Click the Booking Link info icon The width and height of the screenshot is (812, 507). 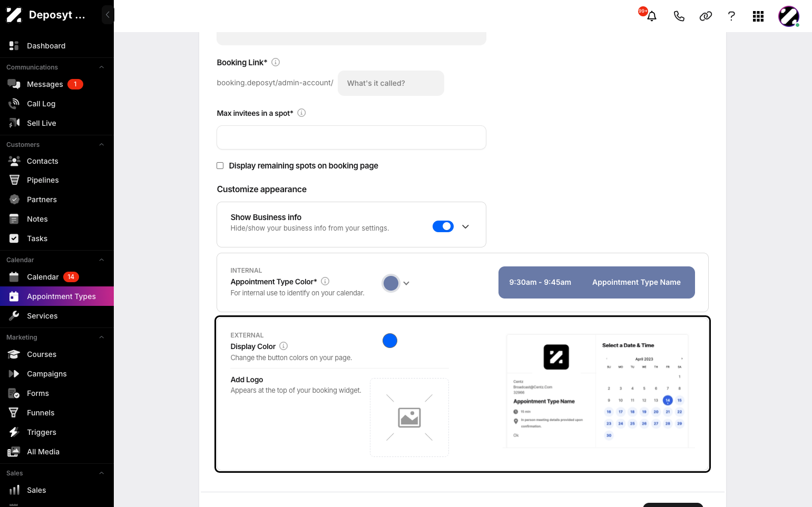(276, 62)
